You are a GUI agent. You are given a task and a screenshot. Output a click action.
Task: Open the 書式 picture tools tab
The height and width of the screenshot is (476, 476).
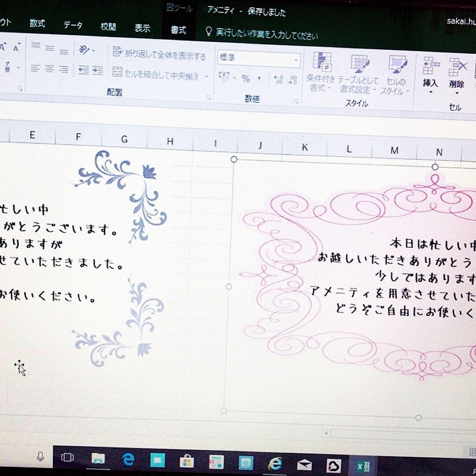(x=178, y=30)
